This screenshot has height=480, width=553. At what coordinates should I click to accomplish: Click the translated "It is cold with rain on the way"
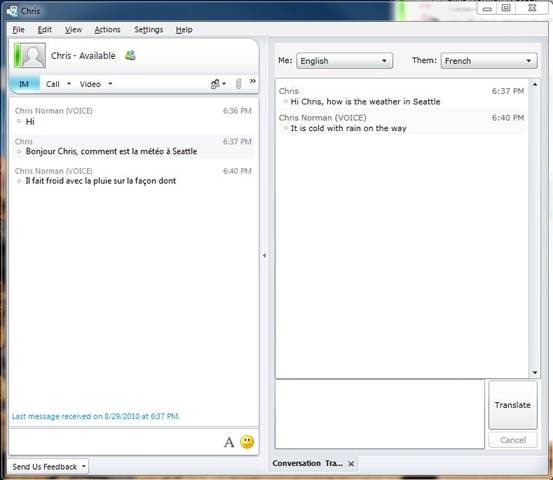tap(348, 128)
